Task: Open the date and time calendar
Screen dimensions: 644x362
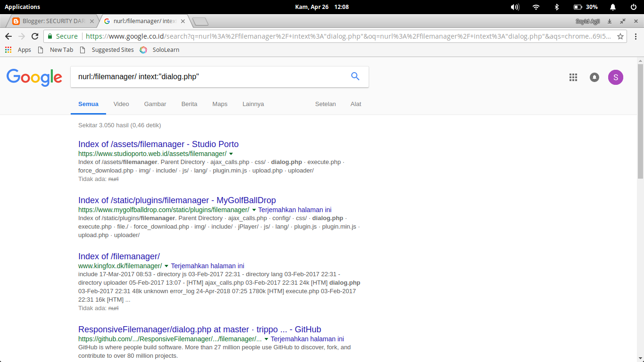Action: (x=322, y=7)
